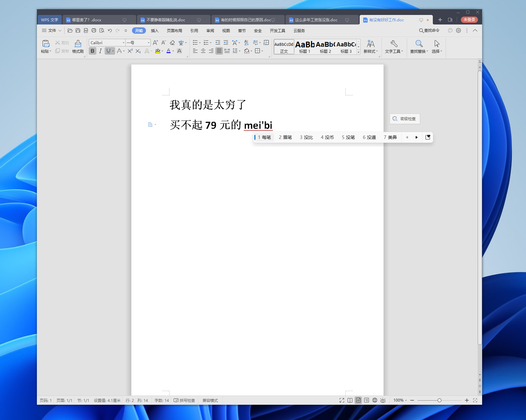Expand the line spacing dropdown
Viewport: 526px width, 420px height.
(239, 51)
